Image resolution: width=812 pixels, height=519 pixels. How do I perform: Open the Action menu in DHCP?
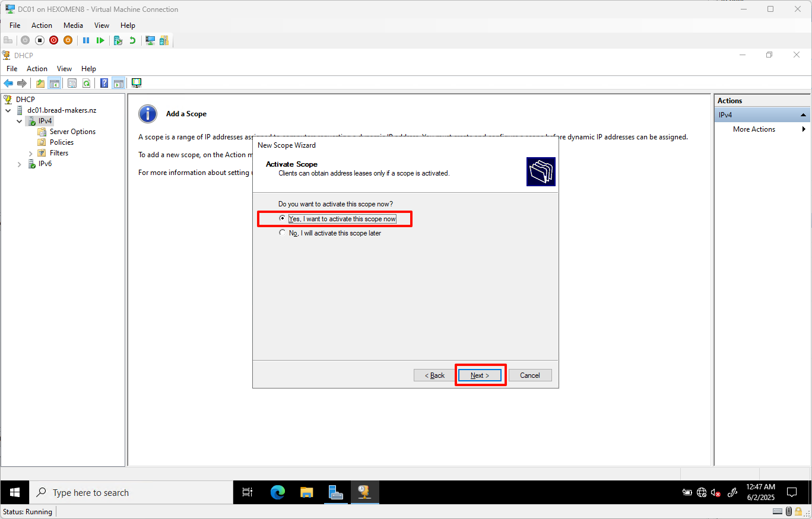click(37, 68)
